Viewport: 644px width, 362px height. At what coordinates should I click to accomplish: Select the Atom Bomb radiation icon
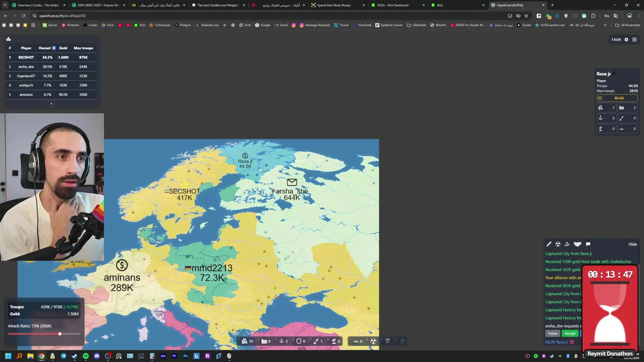click(373, 341)
